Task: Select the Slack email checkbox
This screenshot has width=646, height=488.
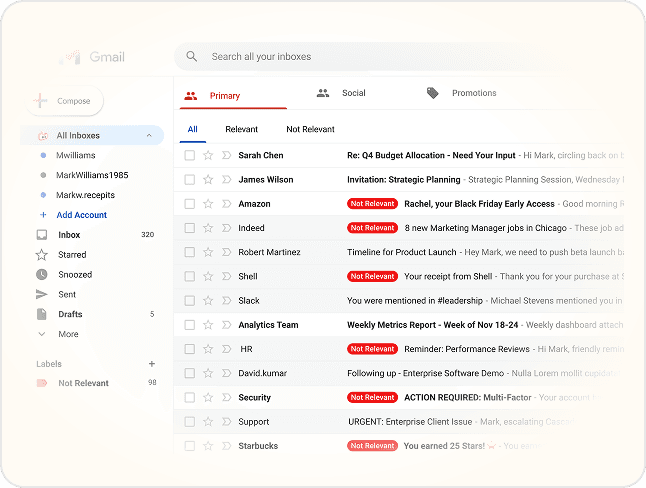Action: click(190, 301)
